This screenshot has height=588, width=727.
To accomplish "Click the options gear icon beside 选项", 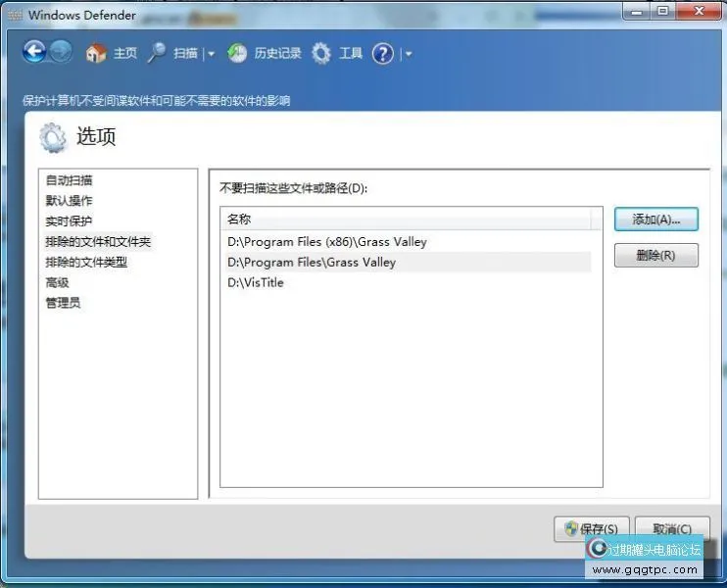I will (53, 137).
